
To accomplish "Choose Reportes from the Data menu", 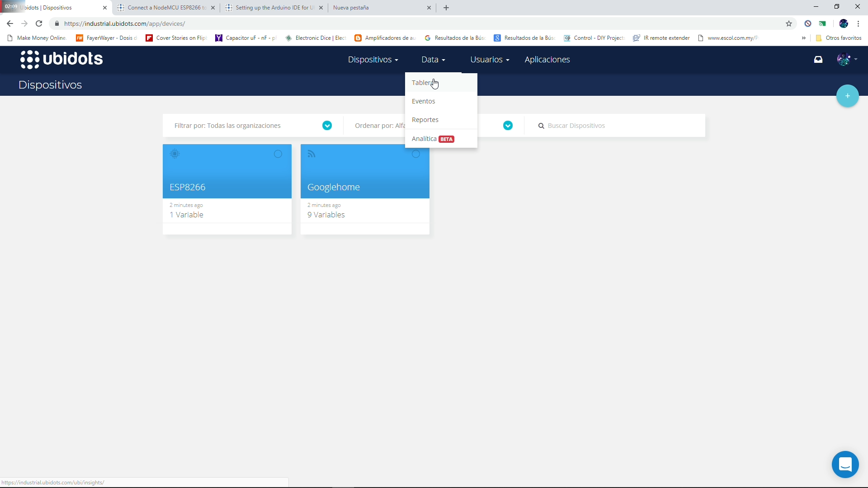I will (425, 120).
